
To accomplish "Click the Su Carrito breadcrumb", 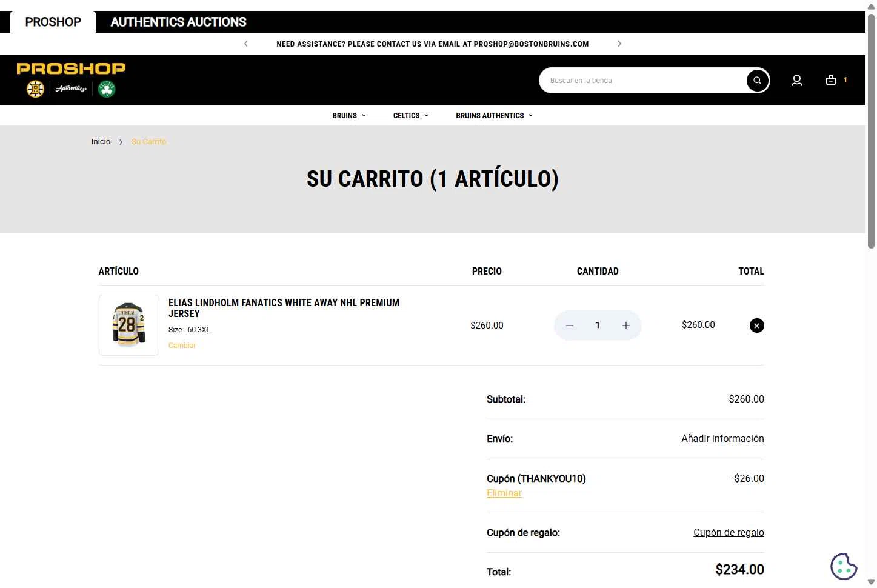I will (148, 142).
